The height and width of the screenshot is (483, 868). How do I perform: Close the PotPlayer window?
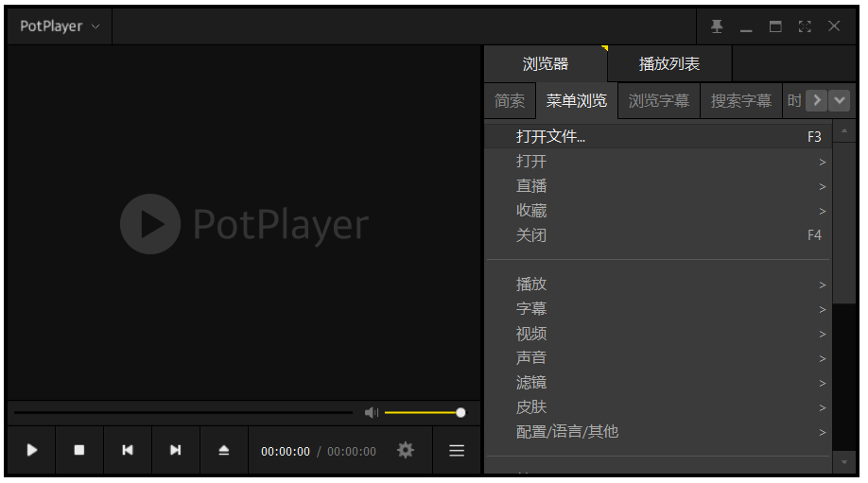[834, 26]
